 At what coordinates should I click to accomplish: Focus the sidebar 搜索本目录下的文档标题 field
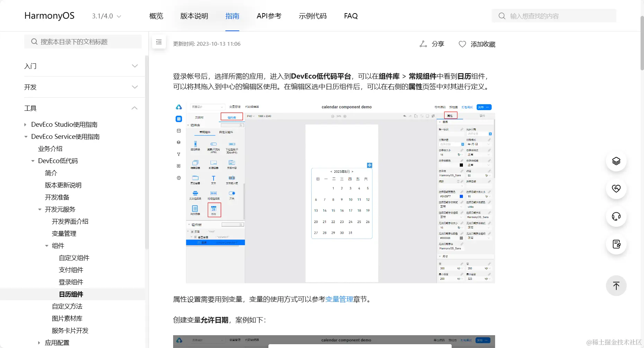[83, 42]
